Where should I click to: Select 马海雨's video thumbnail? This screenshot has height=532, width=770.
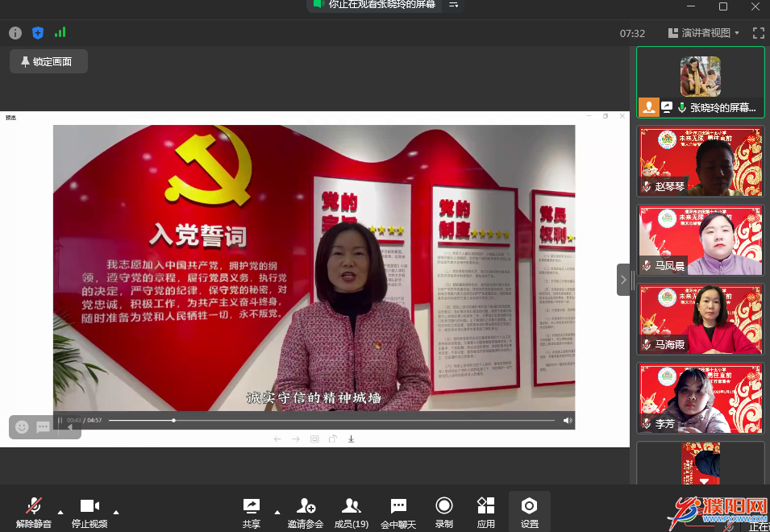click(x=701, y=319)
